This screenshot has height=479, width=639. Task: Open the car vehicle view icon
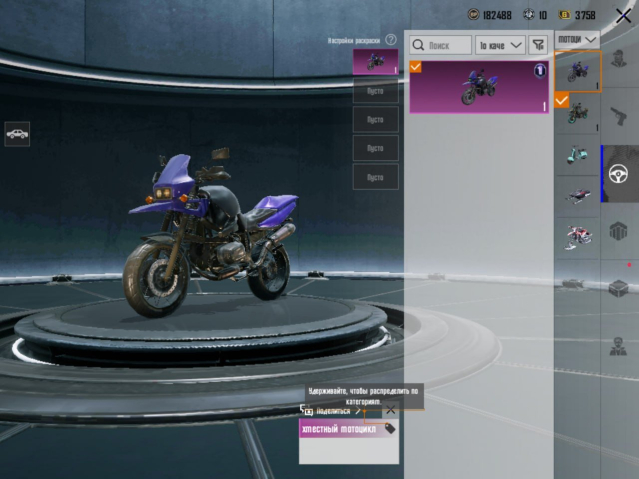pyautogui.click(x=17, y=134)
